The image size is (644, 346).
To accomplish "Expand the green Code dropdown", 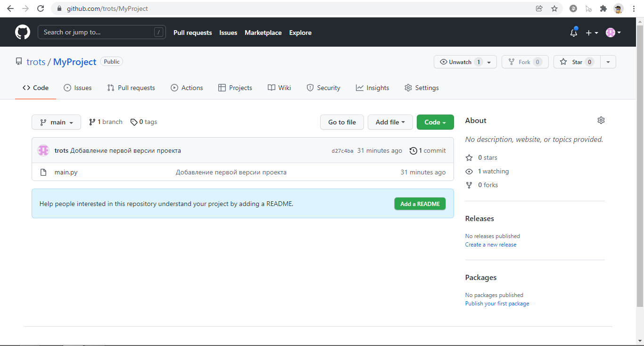I will coord(435,122).
